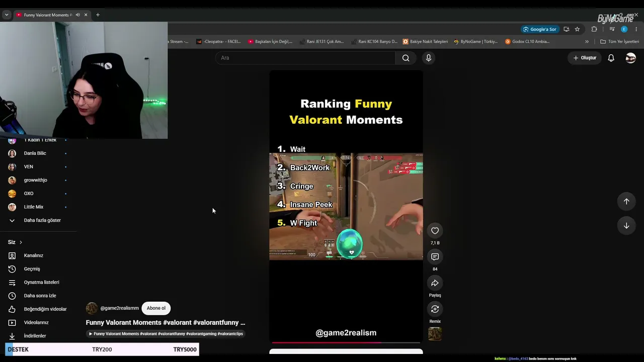Open a new browser tab
644x362 pixels.
[98, 15]
